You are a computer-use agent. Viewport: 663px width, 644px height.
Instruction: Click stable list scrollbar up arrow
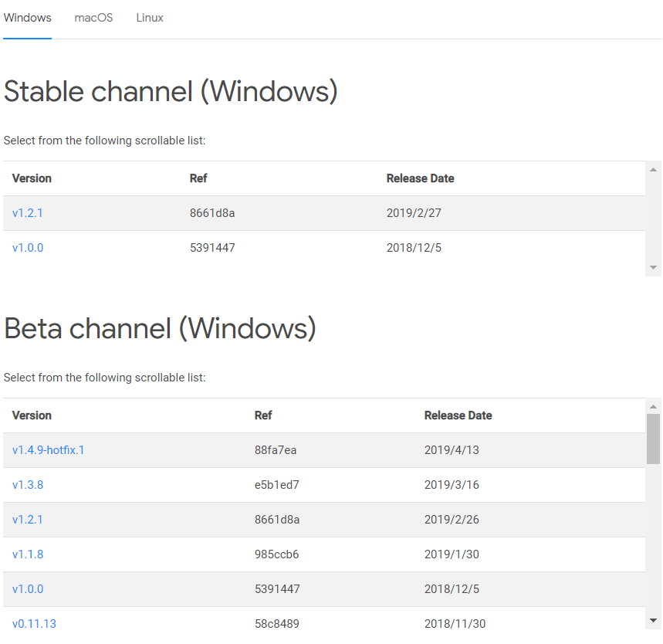tap(653, 170)
